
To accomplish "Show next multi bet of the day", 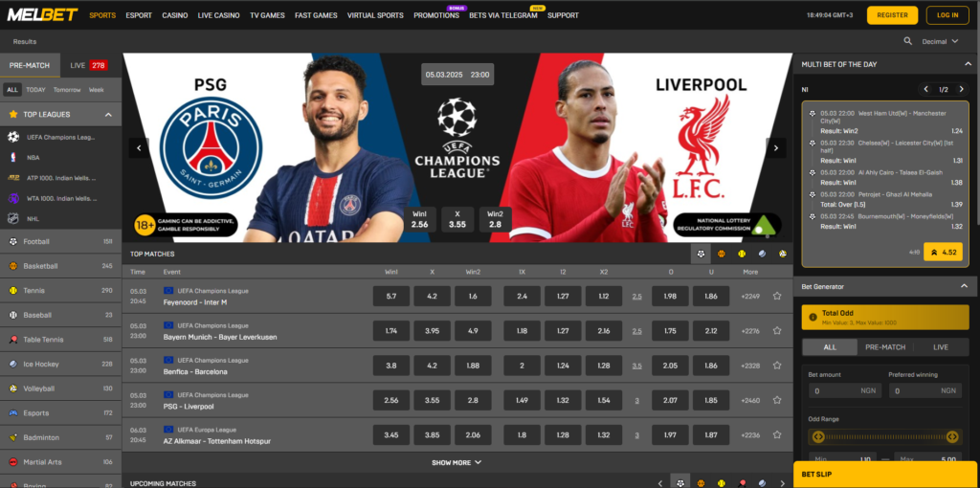I will click(x=960, y=89).
